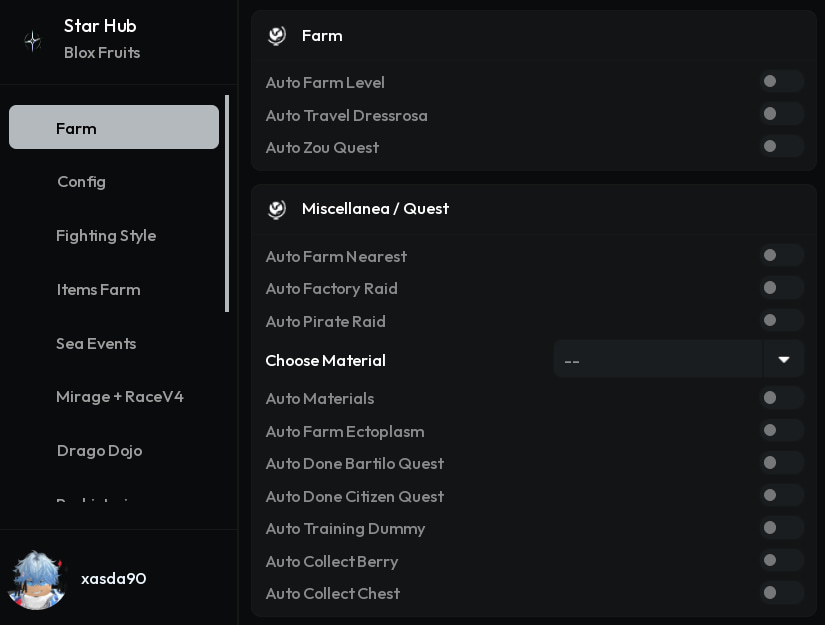Screen dimensions: 825x625
Task: Click the Miscellanea / Quest section icon
Action: pyautogui.click(x=277, y=209)
